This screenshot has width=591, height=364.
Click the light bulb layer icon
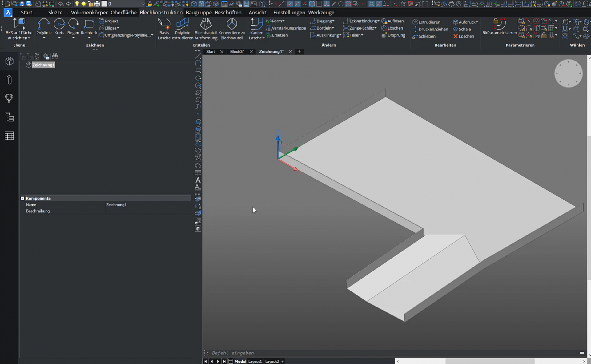(77, 4)
